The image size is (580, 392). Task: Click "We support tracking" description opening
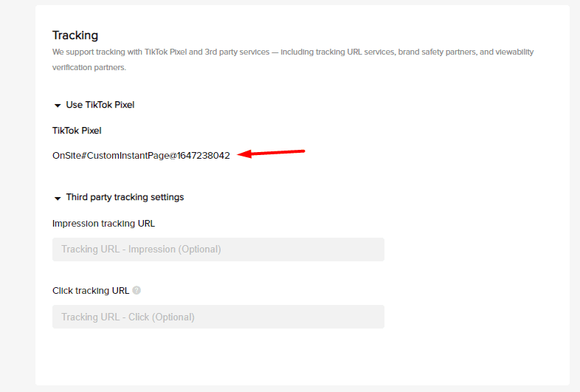[86, 52]
